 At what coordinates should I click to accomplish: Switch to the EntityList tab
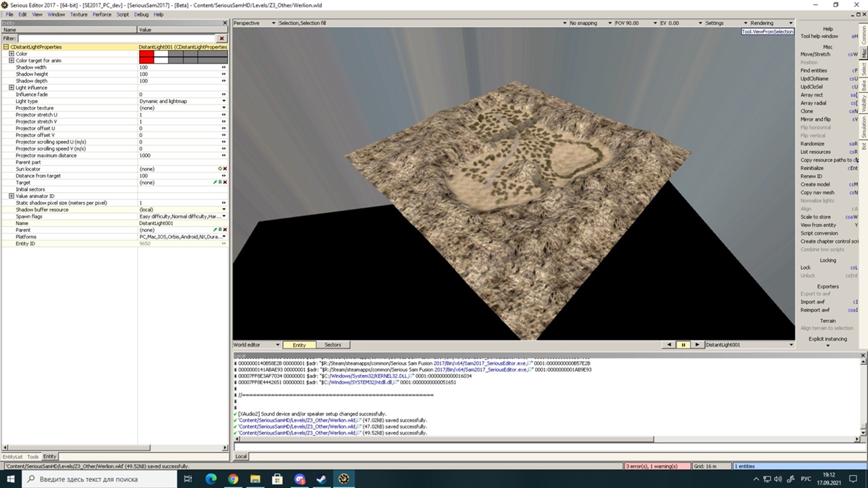tap(13, 457)
